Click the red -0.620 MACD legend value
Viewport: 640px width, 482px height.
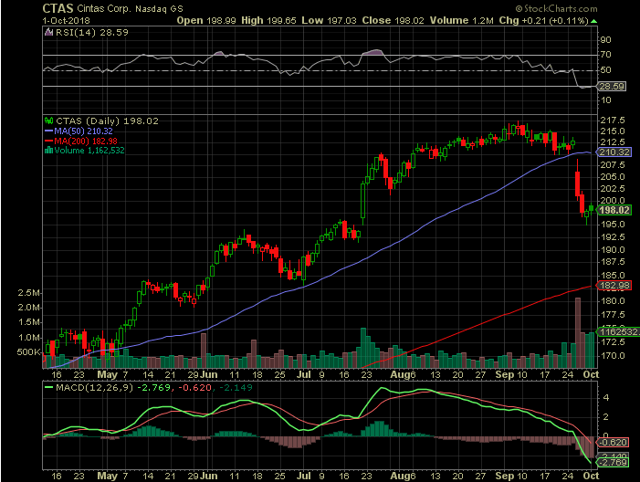(x=195, y=387)
